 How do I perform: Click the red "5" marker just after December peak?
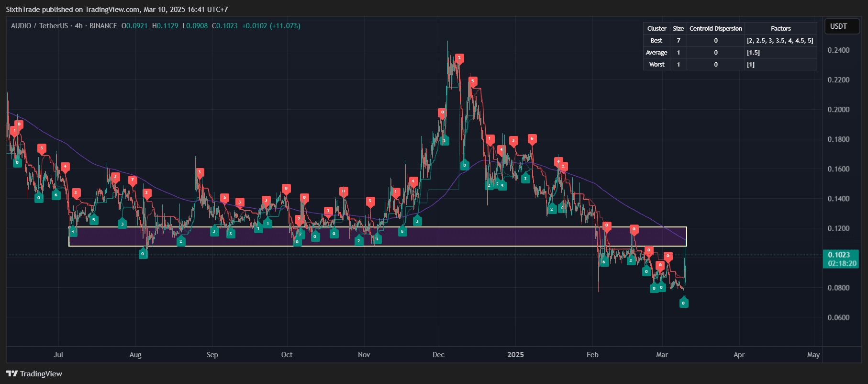tap(472, 81)
